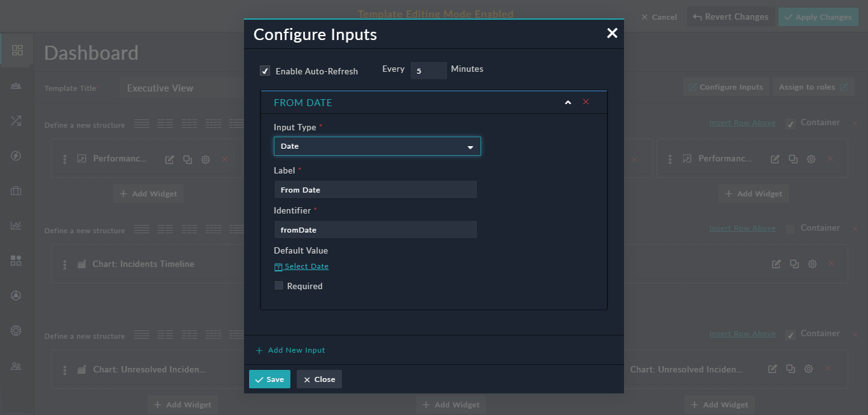Screen dimensions: 868x415
Task: Click drag handle dots on Unresolved Incidents widget
Action: pos(64,369)
